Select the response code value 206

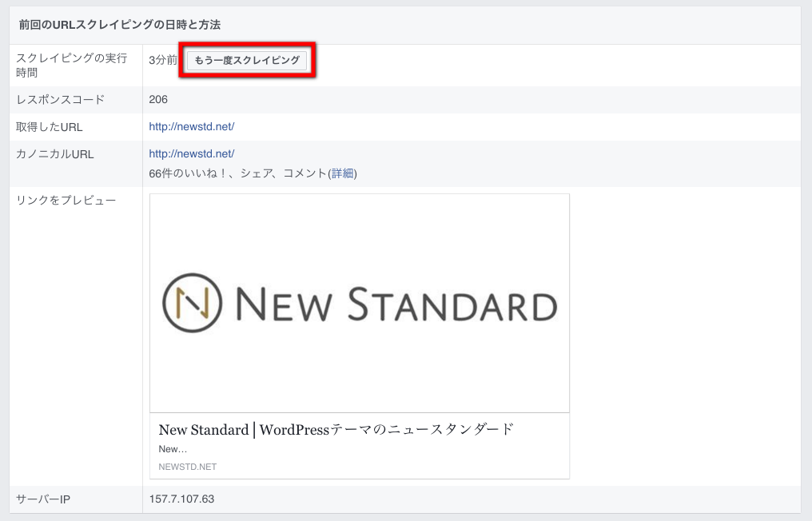158,100
